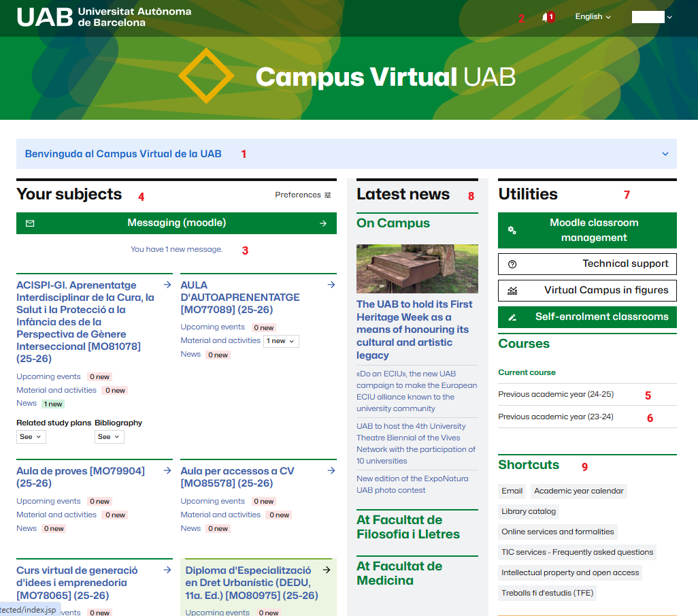Screen dimensions: 698x616
Task: Click Benvinguda al Campus Virtual de la UAB
Action: pos(123,154)
